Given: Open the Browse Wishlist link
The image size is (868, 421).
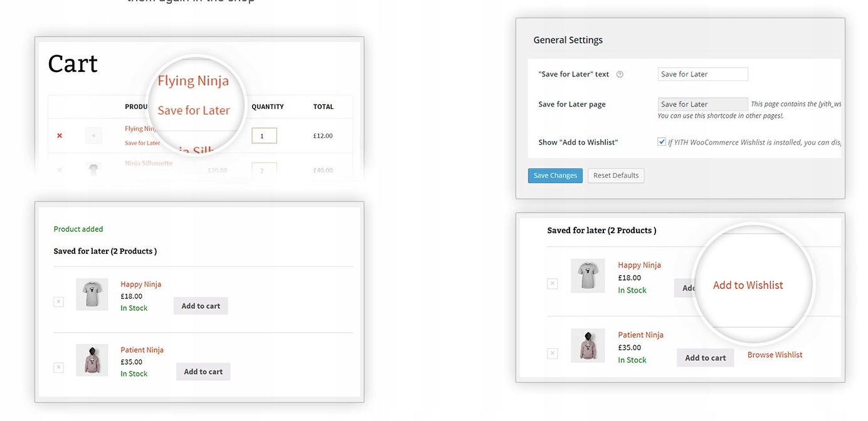Looking at the screenshot, I should click(775, 355).
